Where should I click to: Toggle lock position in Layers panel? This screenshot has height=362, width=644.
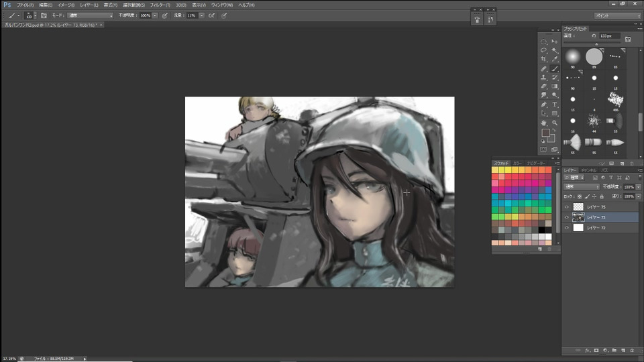pos(594,196)
